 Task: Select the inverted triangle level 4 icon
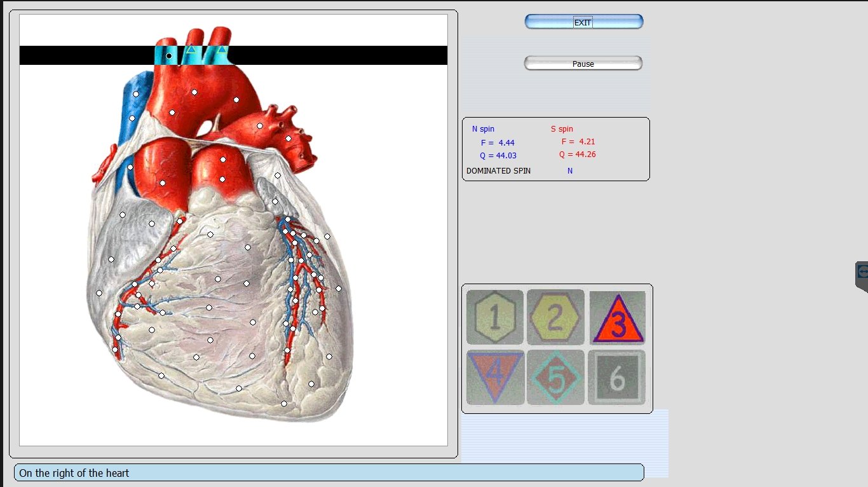495,376
